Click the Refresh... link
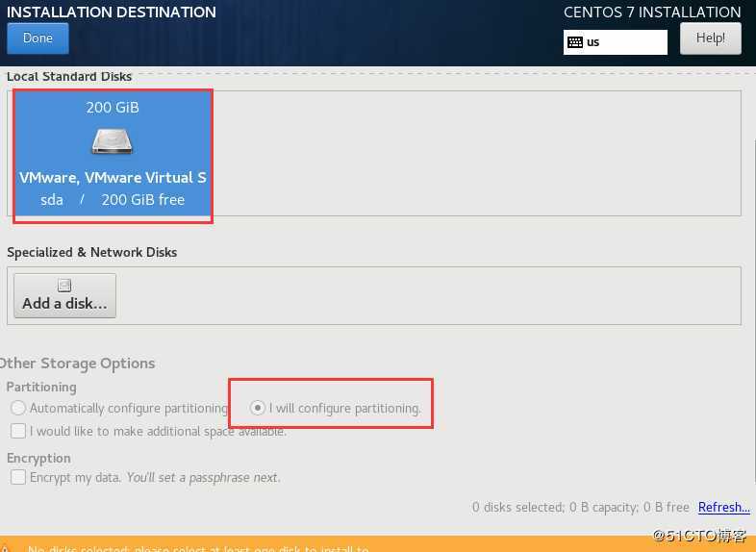756x552 pixels. (723, 507)
